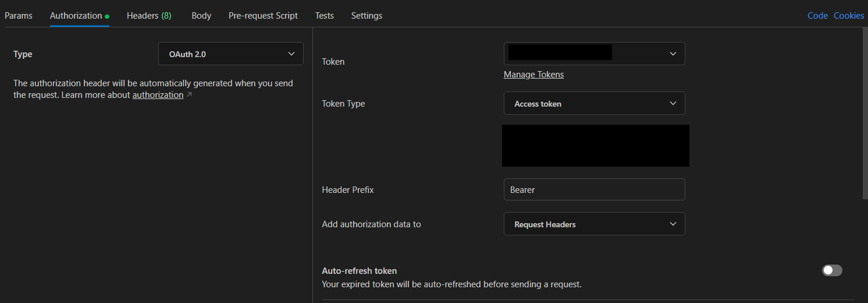868x303 pixels.
Task: Enable the Auto-refresh token toggle
Action: 831,270
